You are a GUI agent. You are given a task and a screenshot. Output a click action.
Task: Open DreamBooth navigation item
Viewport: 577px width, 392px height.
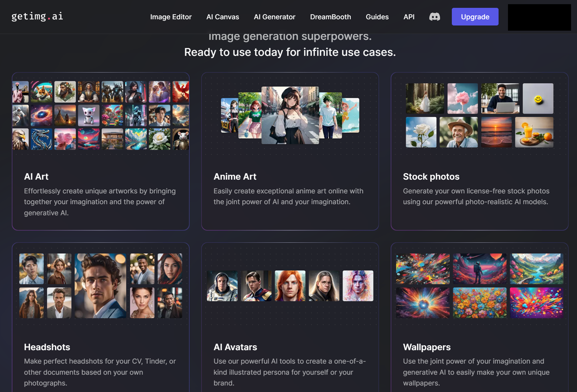click(x=331, y=17)
